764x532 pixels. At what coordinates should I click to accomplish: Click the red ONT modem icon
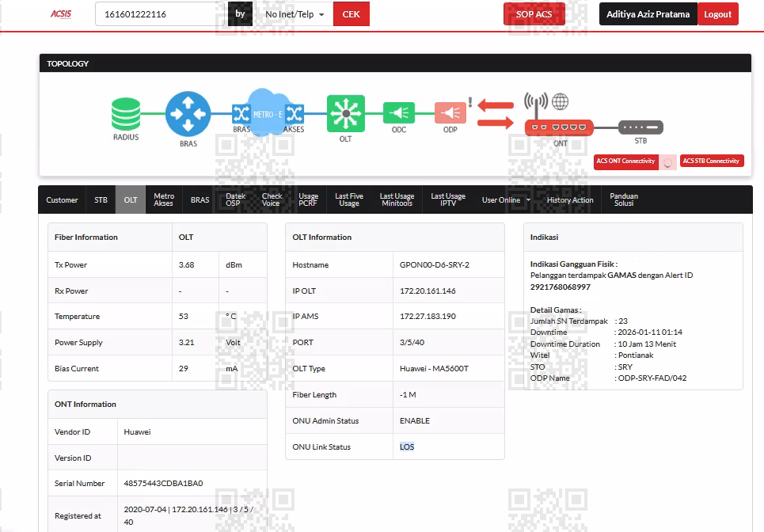(x=559, y=127)
